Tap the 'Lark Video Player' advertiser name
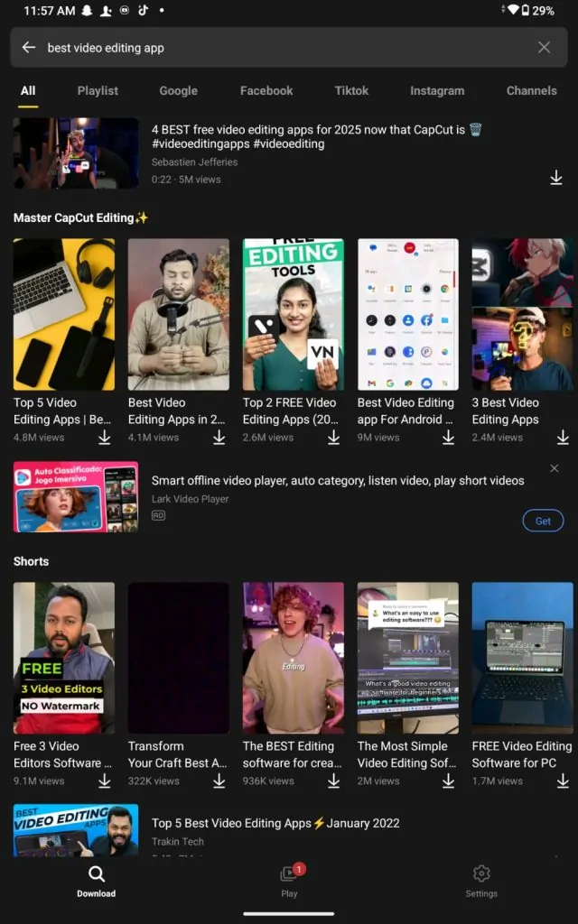 190,498
